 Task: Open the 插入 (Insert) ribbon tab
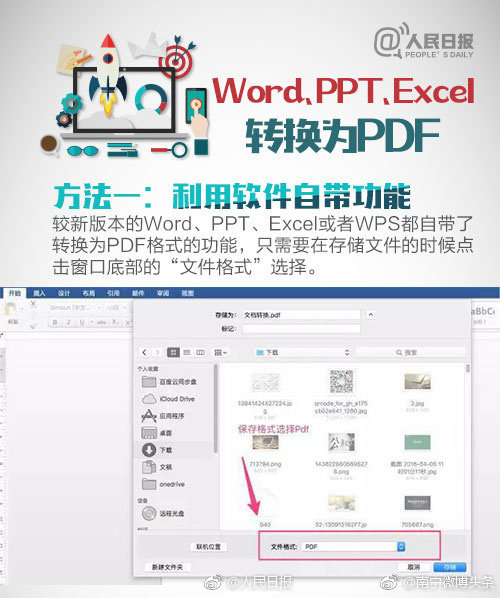click(39, 293)
